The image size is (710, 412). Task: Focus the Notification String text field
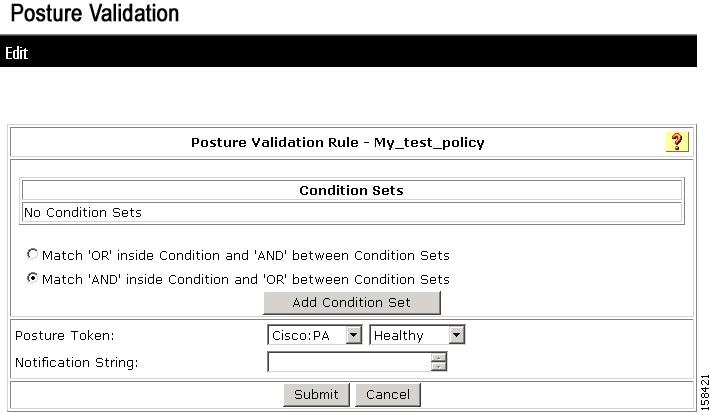click(349, 362)
